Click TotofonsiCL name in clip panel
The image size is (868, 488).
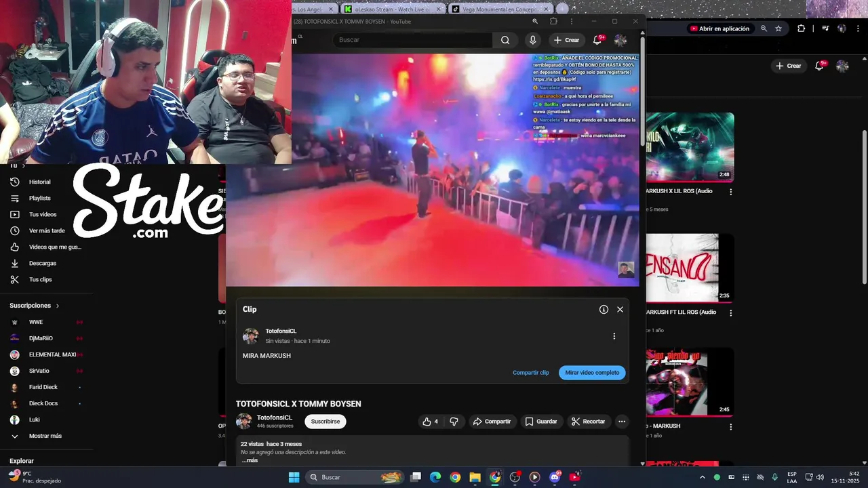point(281,331)
